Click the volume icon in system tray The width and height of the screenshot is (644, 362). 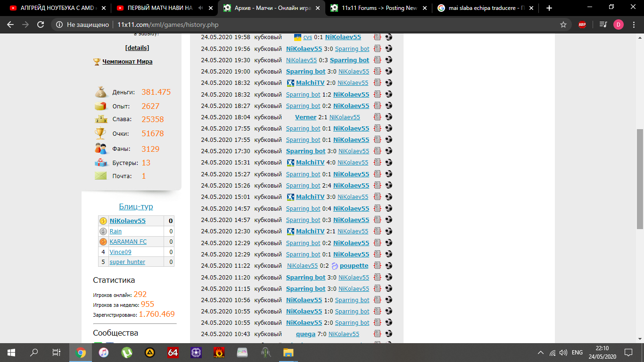click(x=563, y=353)
